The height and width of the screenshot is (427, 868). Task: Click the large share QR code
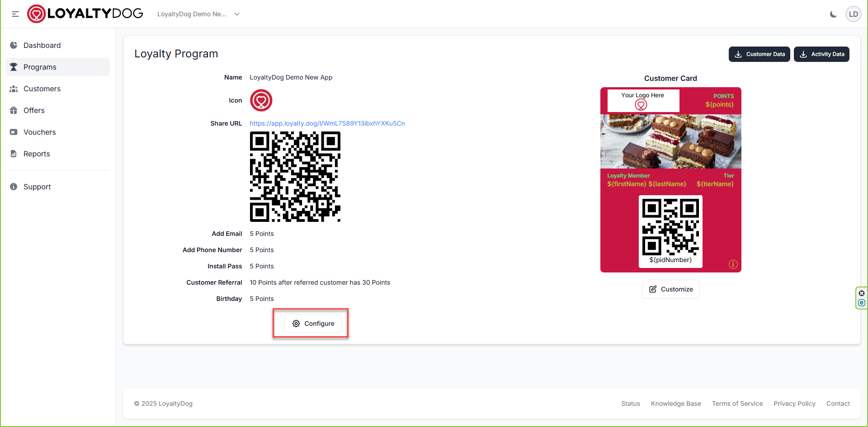click(295, 177)
